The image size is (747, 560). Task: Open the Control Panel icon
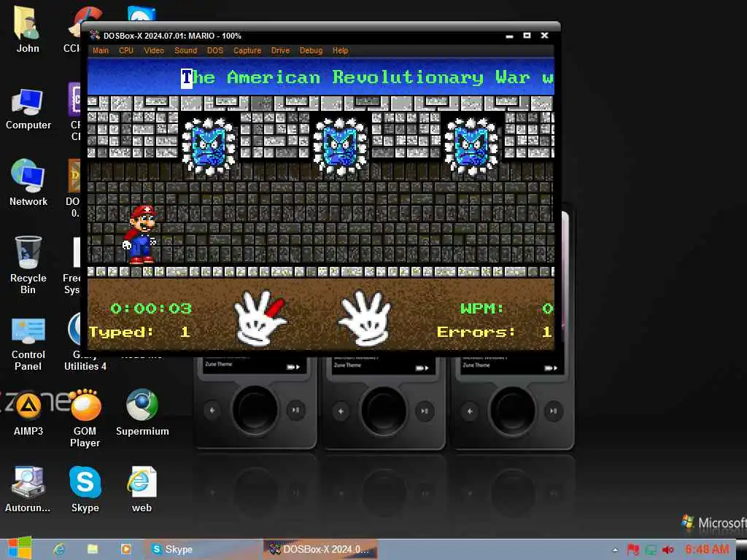tap(28, 344)
